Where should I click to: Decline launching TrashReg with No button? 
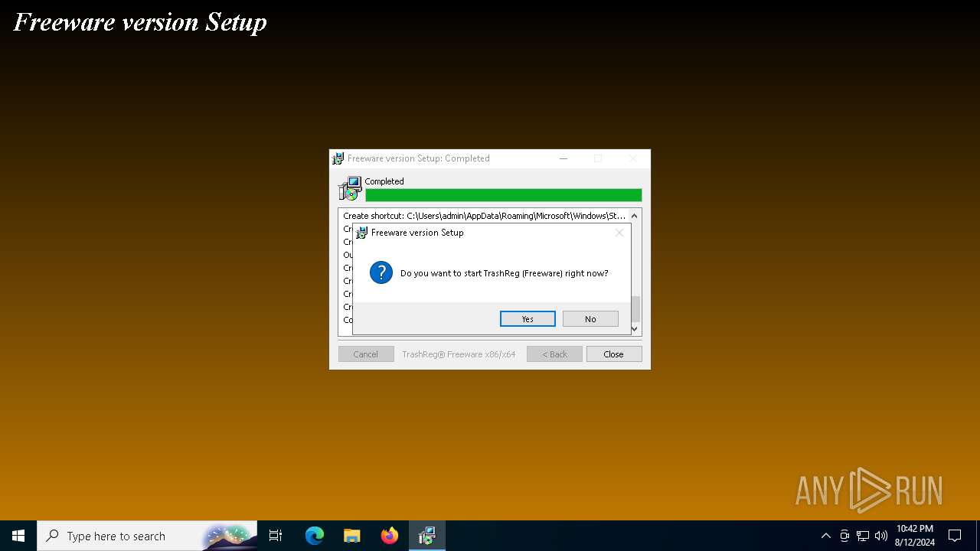tap(590, 319)
